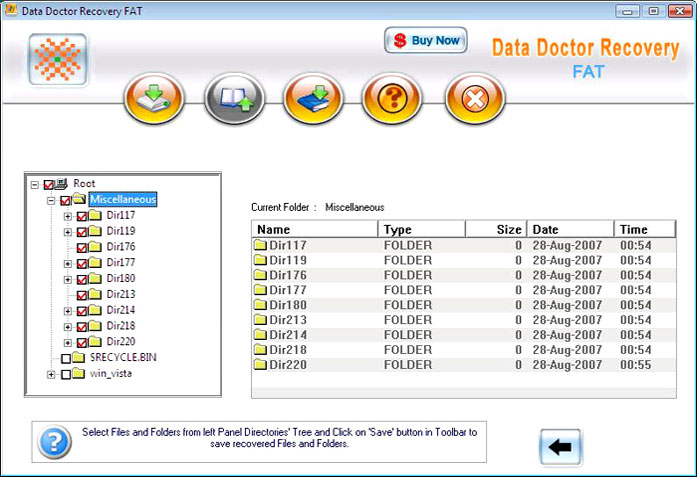Click the Buy Now button

(425, 40)
